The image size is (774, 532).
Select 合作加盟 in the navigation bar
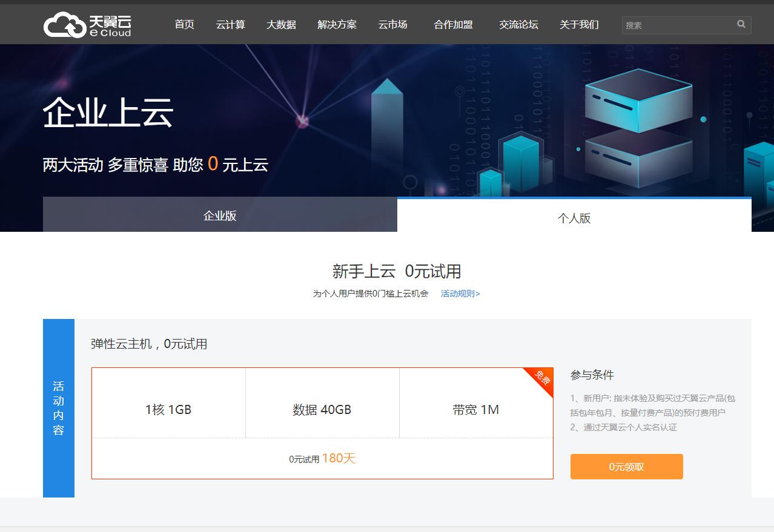coord(453,25)
